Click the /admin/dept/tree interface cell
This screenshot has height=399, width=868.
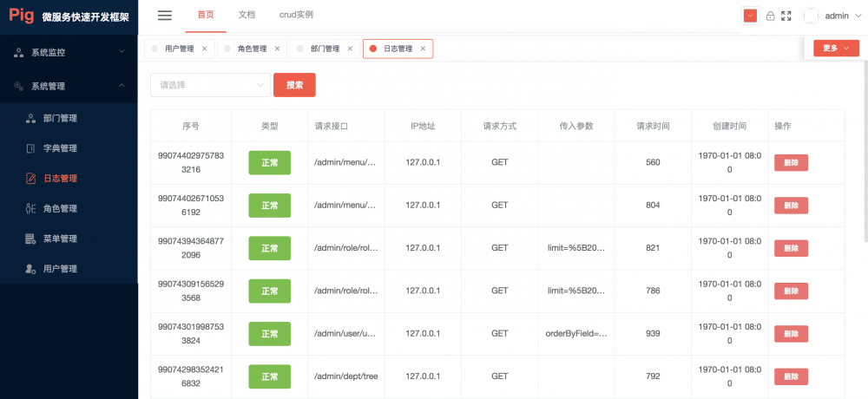point(346,376)
